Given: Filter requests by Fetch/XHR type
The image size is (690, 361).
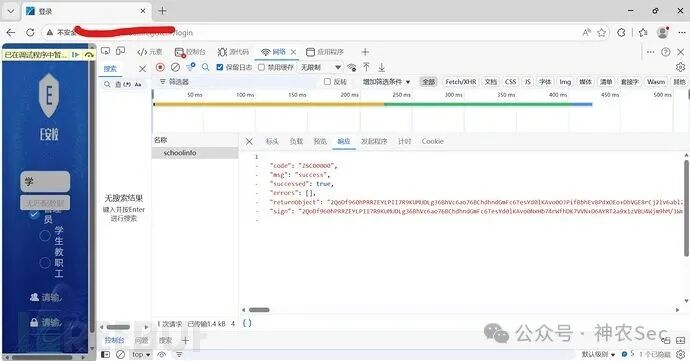Looking at the screenshot, I should click(x=461, y=81).
